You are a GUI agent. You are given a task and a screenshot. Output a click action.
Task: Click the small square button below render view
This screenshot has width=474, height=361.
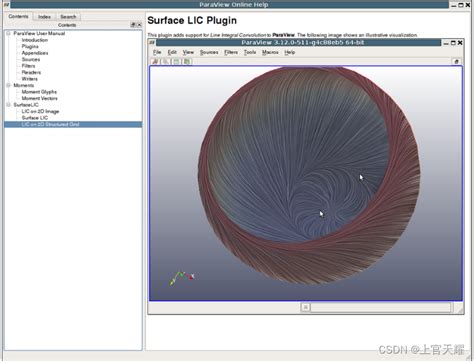pos(305,307)
